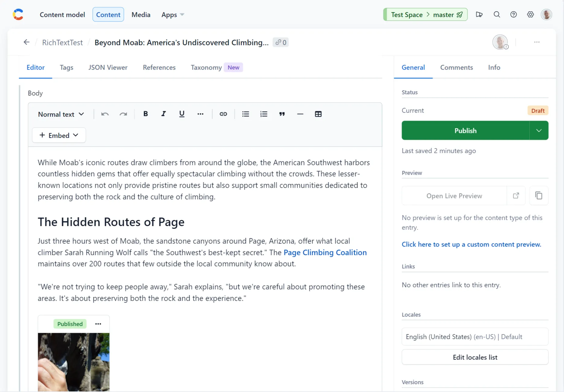This screenshot has width=564, height=392.
Task: Open user profile avatar in top bar
Action: [x=546, y=15]
